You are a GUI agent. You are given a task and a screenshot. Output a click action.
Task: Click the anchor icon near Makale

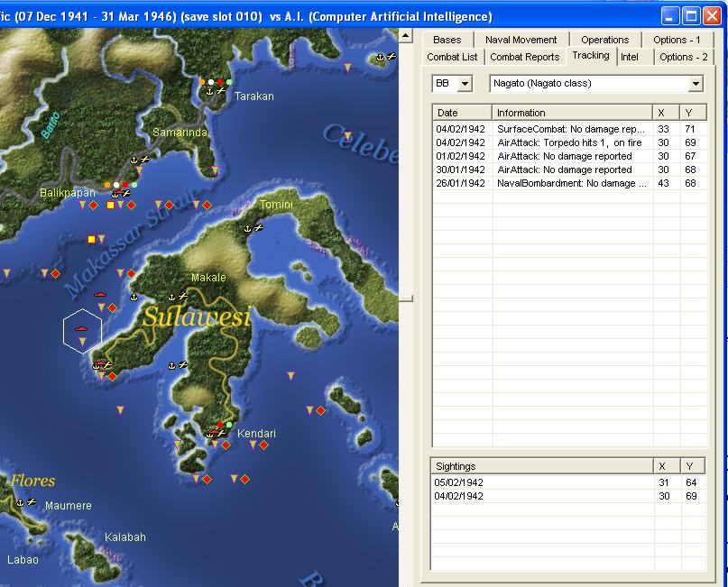pyautogui.click(x=171, y=298)
